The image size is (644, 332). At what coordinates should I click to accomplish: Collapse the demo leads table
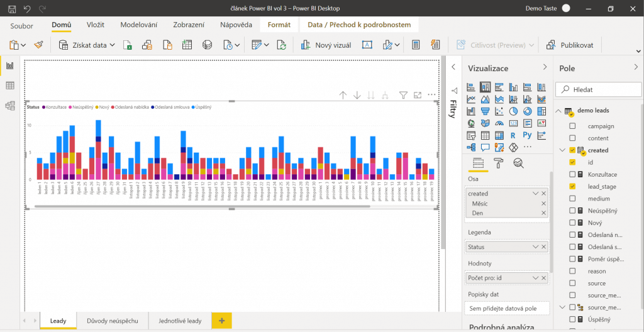pos(558,111)
